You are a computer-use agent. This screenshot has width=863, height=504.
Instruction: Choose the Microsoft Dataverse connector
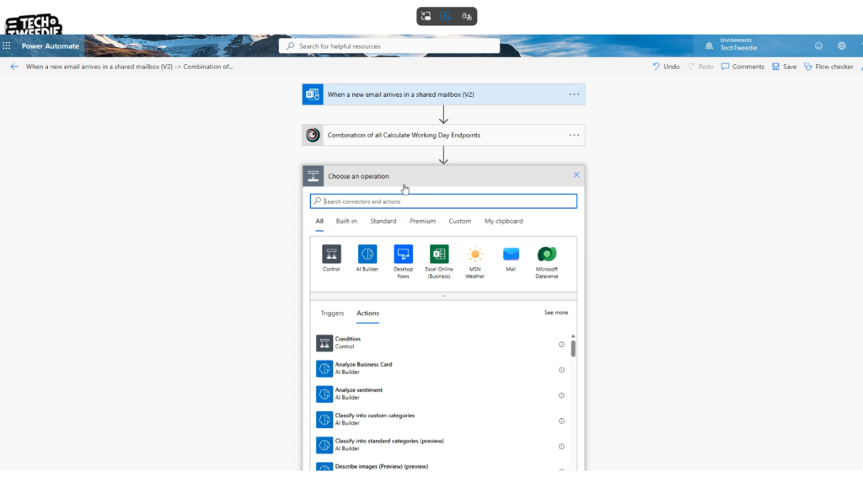[547, 255]
